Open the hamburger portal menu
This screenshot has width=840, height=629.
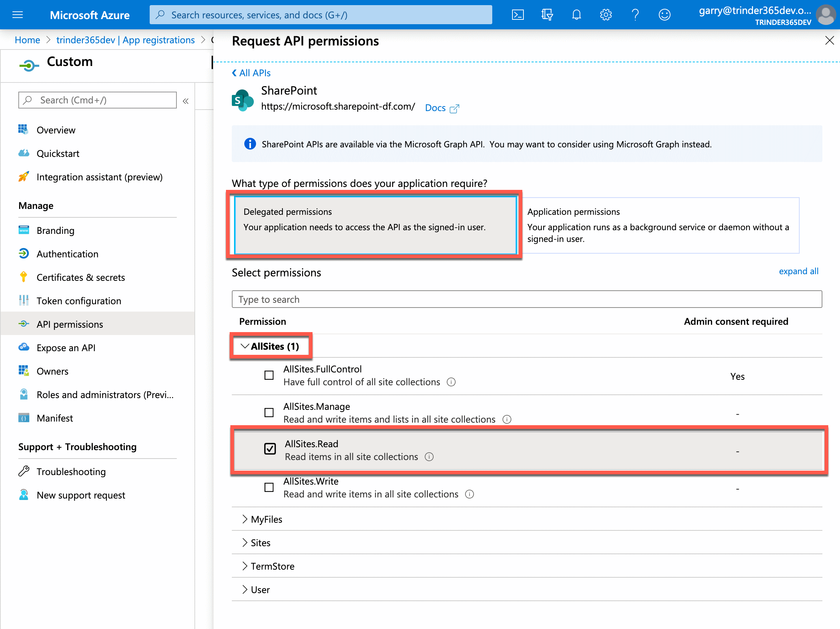tap(18, 15)
